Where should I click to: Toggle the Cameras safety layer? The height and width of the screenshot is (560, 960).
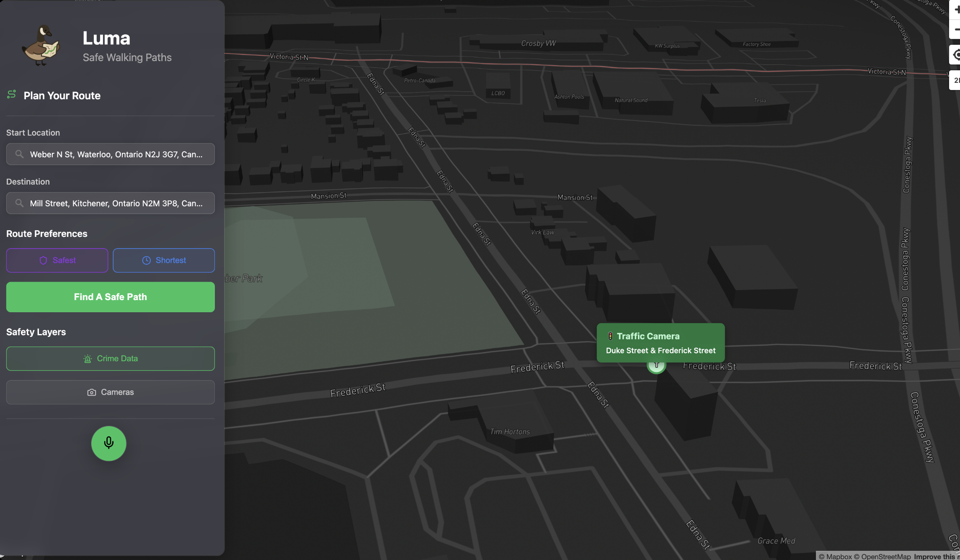[x=111, y=392]
